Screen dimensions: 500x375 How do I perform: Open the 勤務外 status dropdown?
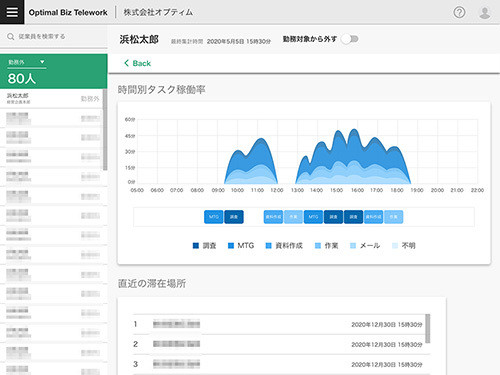(27, 62)
